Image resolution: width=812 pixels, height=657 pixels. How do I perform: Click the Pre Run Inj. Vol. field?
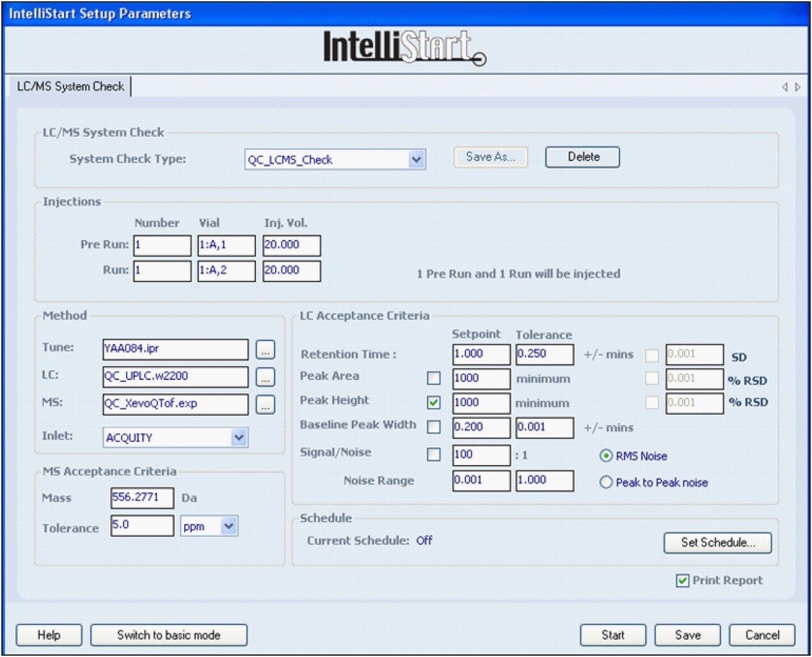[x=292, y=246]
